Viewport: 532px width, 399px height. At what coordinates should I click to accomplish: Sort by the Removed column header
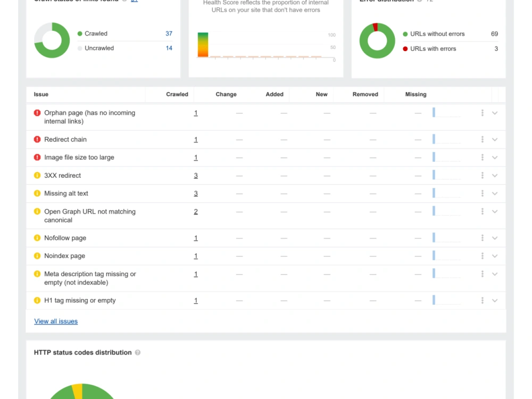(365, 94)
